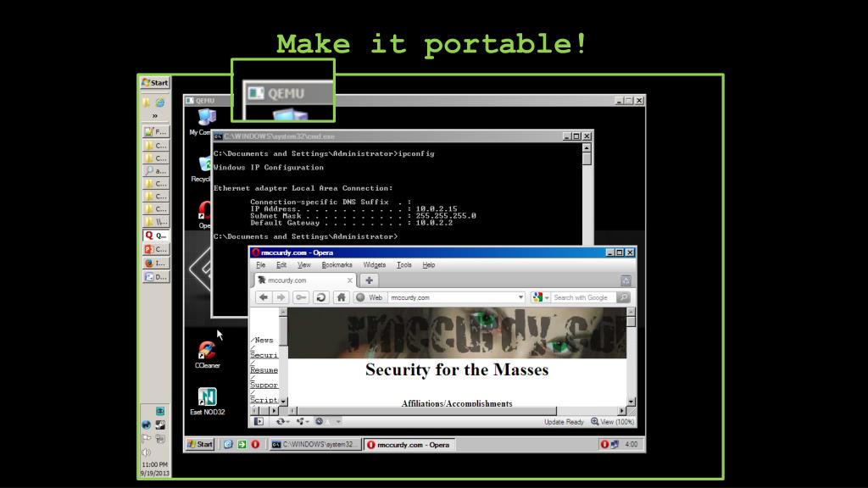Click Opera page horizontal scrollbar right arrow
This screenshot has width=868, height=488.
[x=621, y=411]
